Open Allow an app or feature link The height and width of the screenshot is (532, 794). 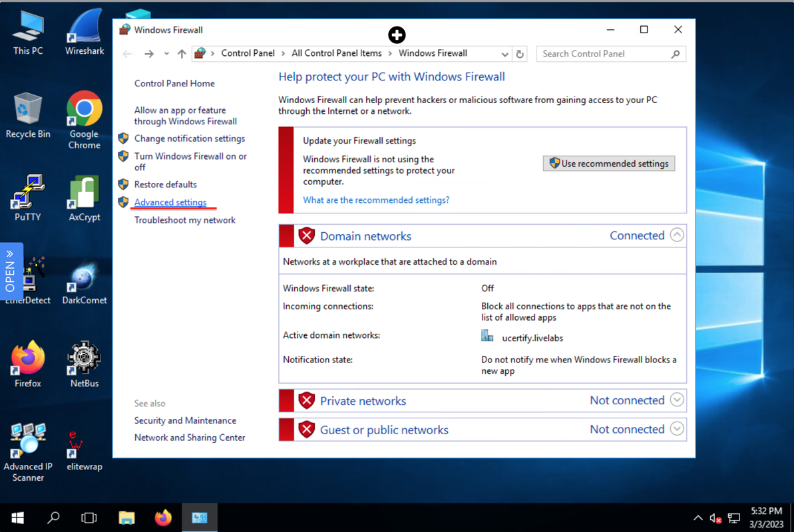coord(185,116)
